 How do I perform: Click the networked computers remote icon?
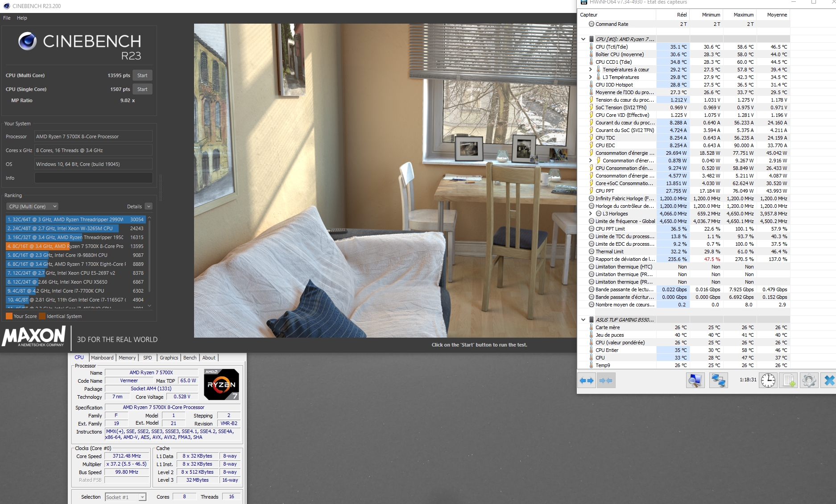718,380
